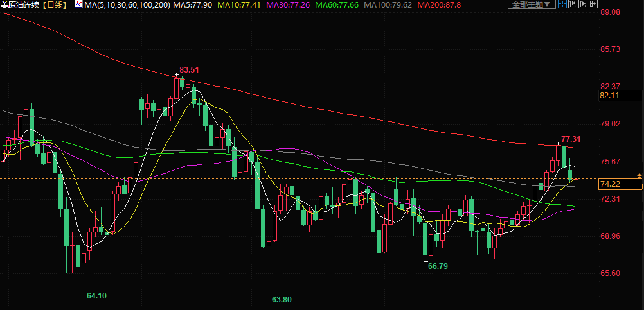Click the 65.60 axis price label
The image size is (644, 310).
pos(610,273)
